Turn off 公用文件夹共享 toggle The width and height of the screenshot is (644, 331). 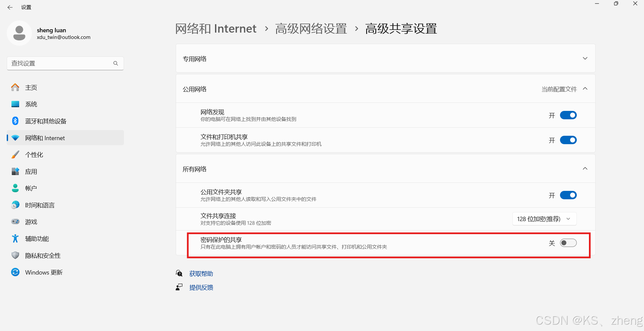point(568,195)
